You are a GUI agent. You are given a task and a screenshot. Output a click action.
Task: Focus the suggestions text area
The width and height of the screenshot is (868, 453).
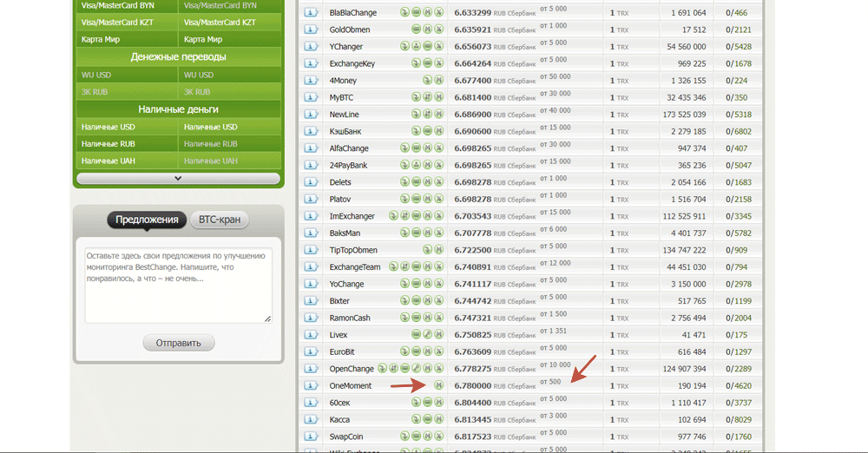178,286
